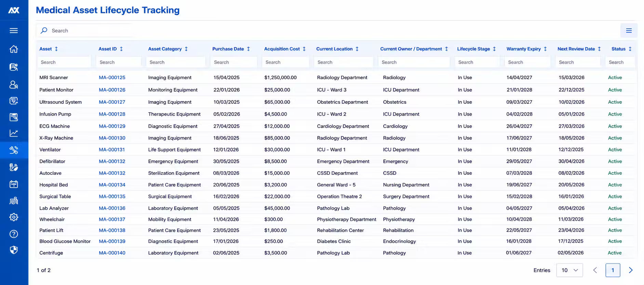Select page 1 pagination button
This screenshot has height=285, width=644.
tap(613, 270)
